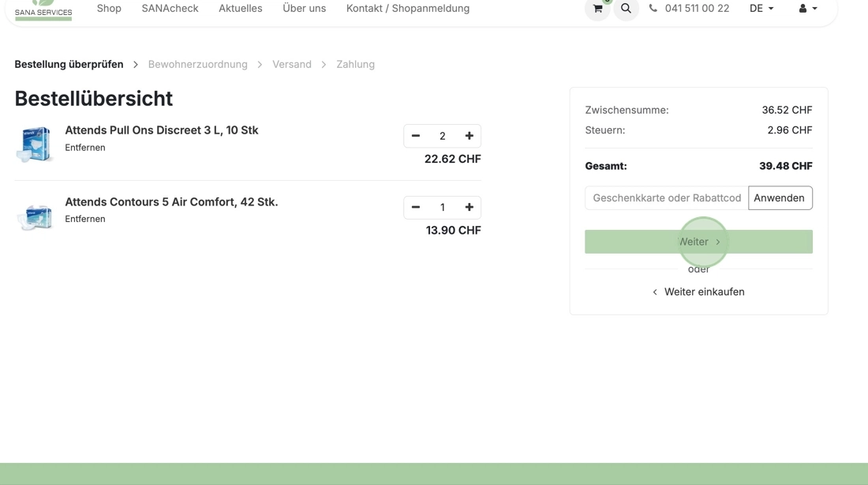The image size is (868, 485).
Task: Click the 22.62 CHF price
Action: click(453, 159)
